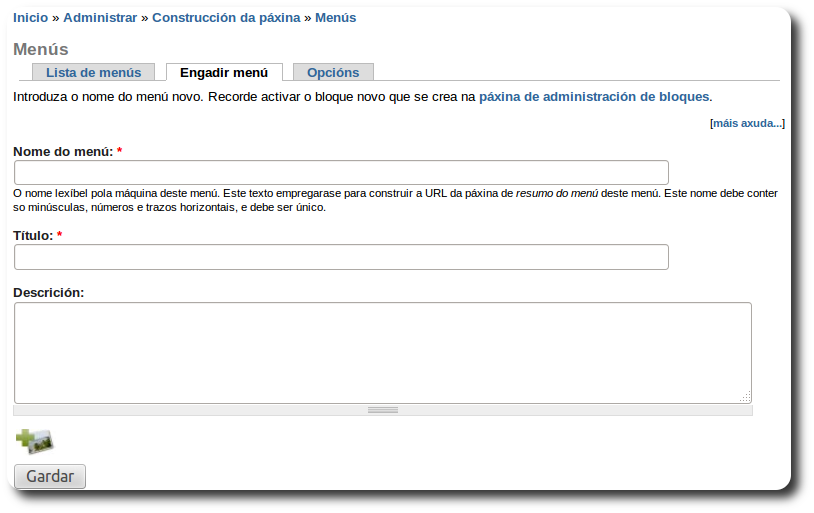Image resolution: width=814 pixels, height=513 pixels.
Task: Select the Engadir menú tab
Action: [224, 73]
